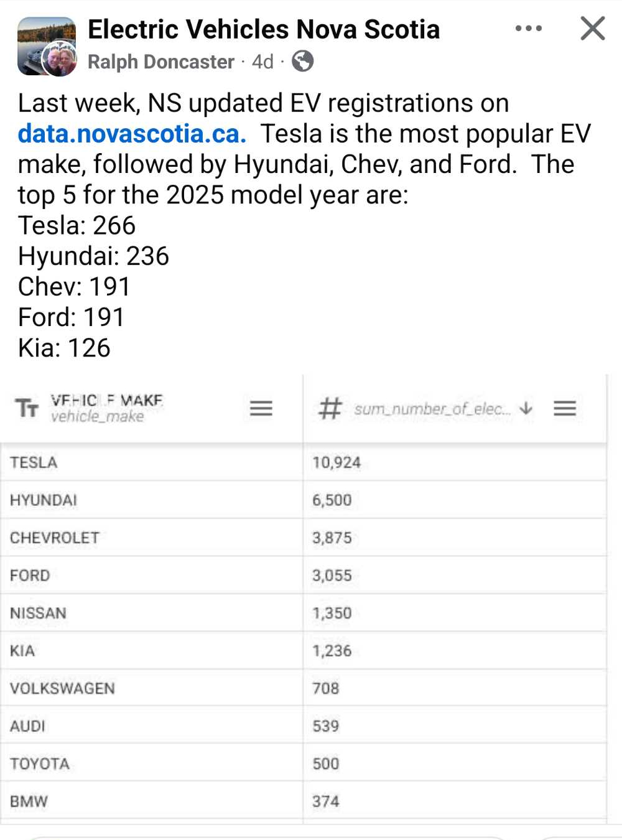
Task: Click the NISSAN row in the table
Action: click(x=38, y=613)
